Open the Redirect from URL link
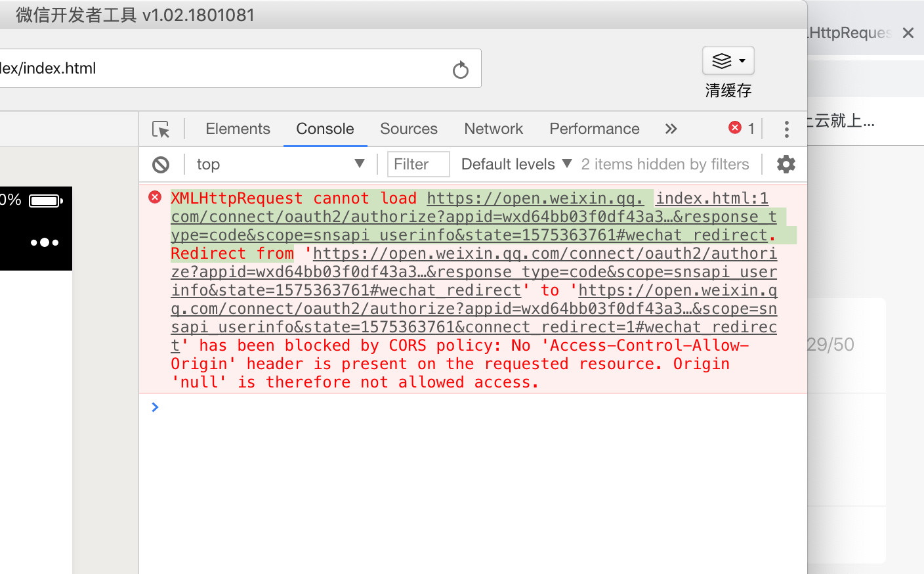 (x=474, y=272)
